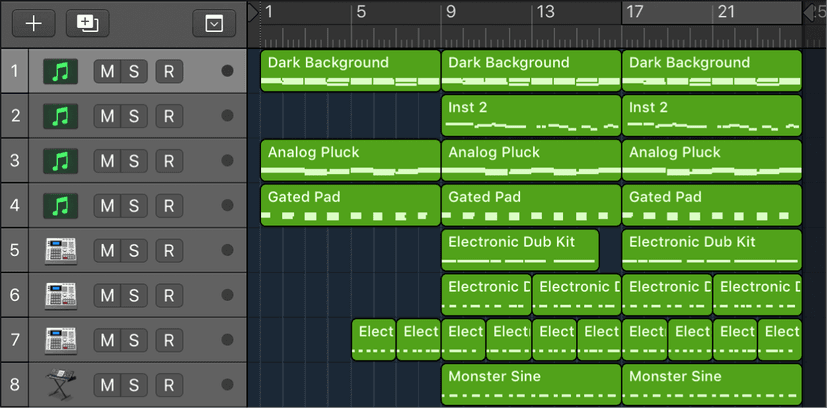828x408 pixels.
Task: Click bar 5 on the ruler
Action: point(361,12)
